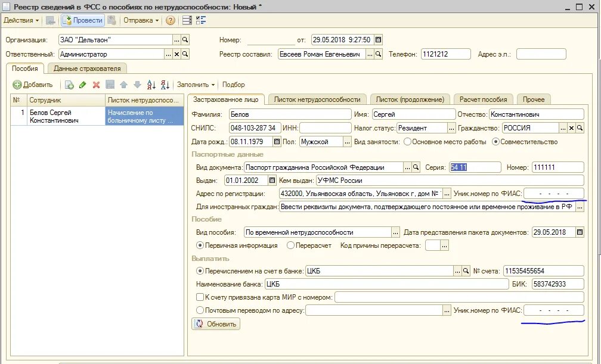Open selection list for Реестр составил

pos(370,54)
